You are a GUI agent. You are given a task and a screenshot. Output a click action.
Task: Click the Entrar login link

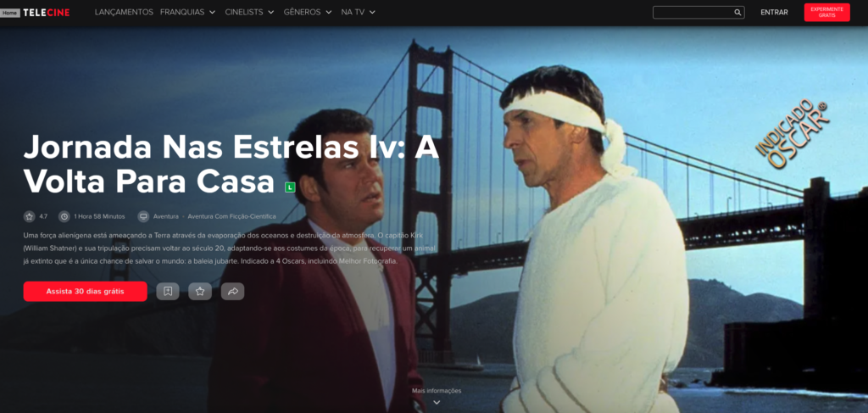(x=774, y=12)
